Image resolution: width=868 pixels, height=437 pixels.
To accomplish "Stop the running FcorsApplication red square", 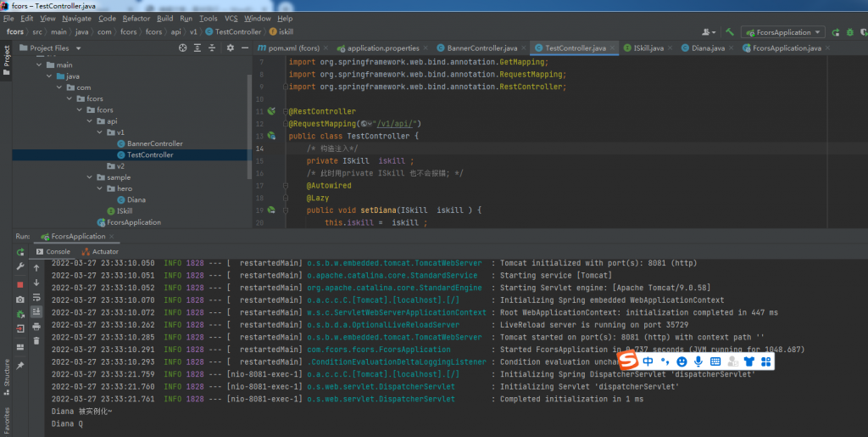I will tap(20, 285).
